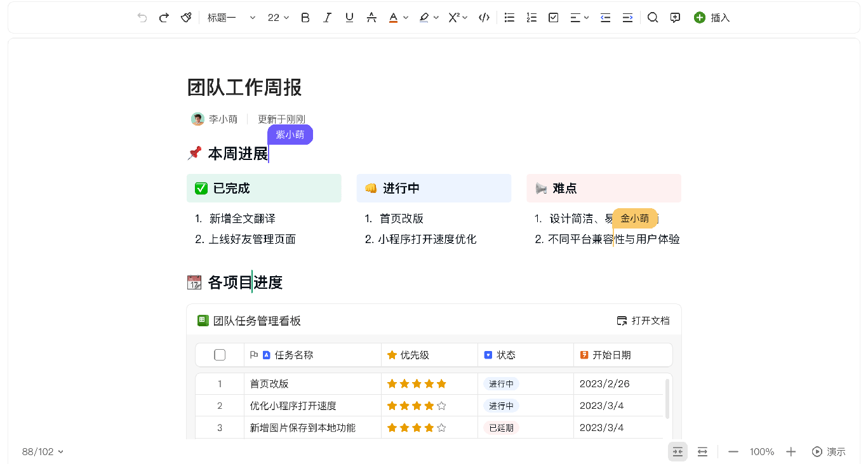Create a bulleted list

click(x=509, y=18)
